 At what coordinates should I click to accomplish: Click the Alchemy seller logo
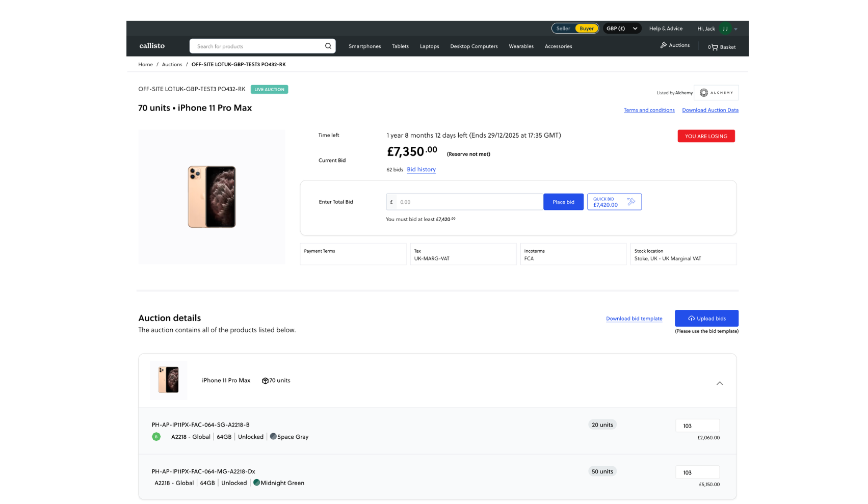coord(716,93)
